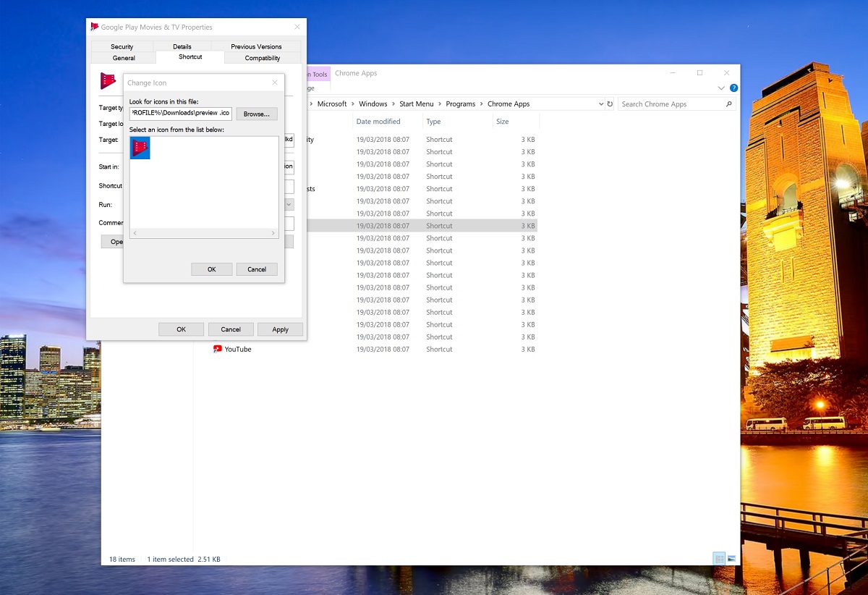868x595 pixels.
Task: Apply the shortcut changes
Action: tap(280, 329)
